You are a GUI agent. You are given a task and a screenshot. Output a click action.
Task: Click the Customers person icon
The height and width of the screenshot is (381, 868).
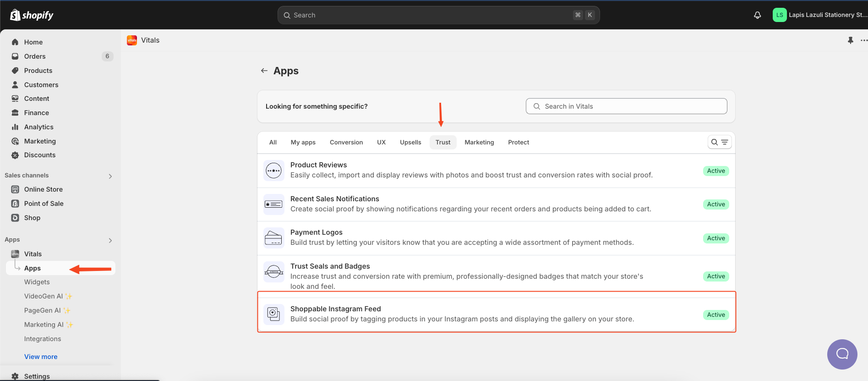tap(15, 85)
